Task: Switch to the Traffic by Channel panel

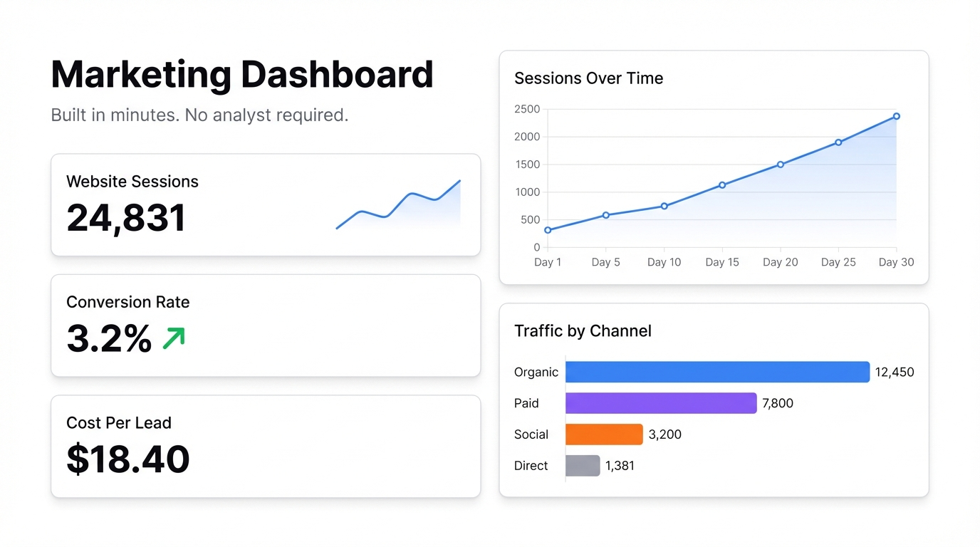Action: point(583,330)
